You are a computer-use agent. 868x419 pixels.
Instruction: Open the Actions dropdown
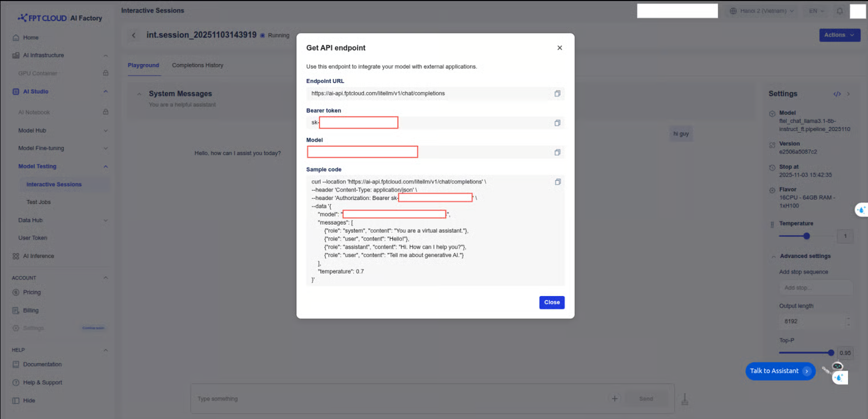(x=839, y=35)
